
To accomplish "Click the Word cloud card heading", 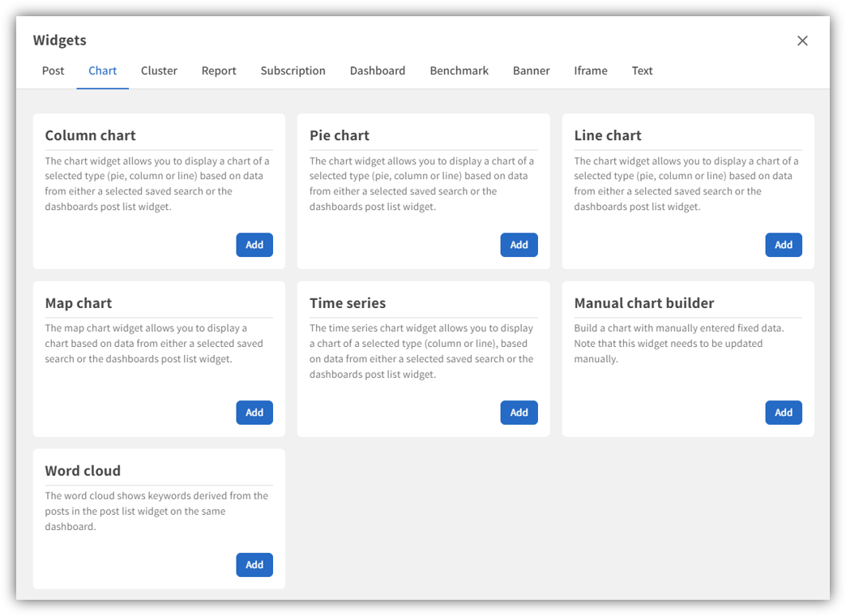I will pos(83,471).
